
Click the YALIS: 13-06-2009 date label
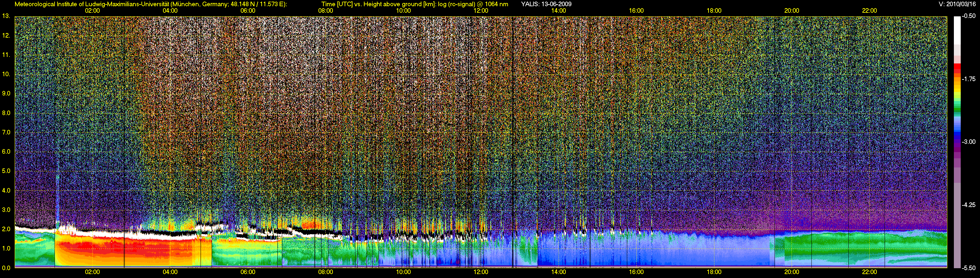(546, 4)
